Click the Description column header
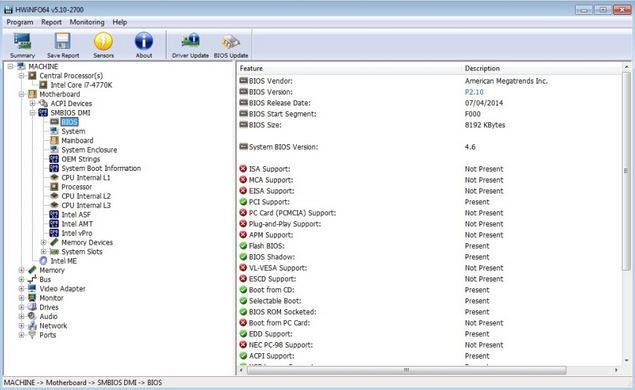The image size is (635, 390). coord(541,68)
